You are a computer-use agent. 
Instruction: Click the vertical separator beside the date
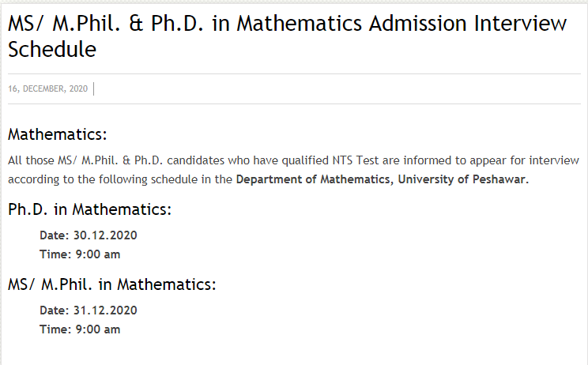(x=93, y=88)
